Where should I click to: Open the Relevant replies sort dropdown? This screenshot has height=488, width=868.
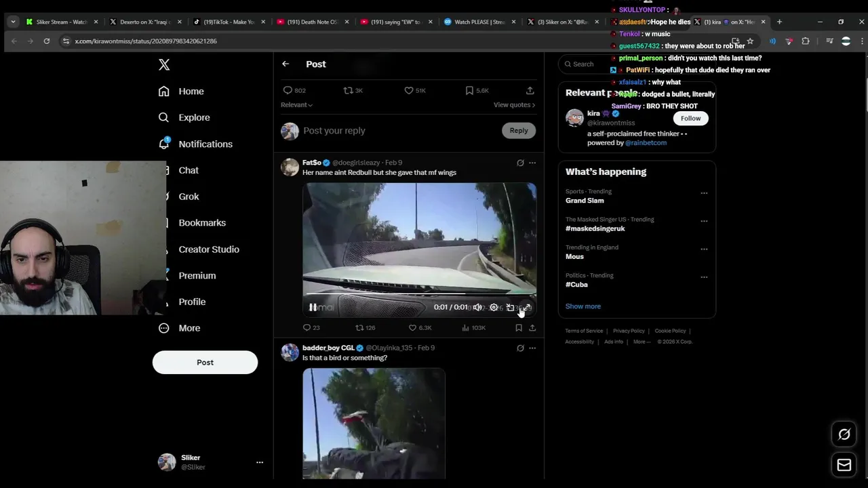(x=296, y=105)
